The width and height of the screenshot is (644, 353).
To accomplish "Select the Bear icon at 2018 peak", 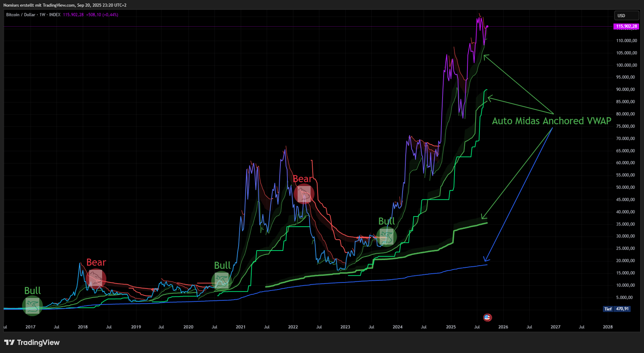I will pyautogui.click(x=96, y=279).
